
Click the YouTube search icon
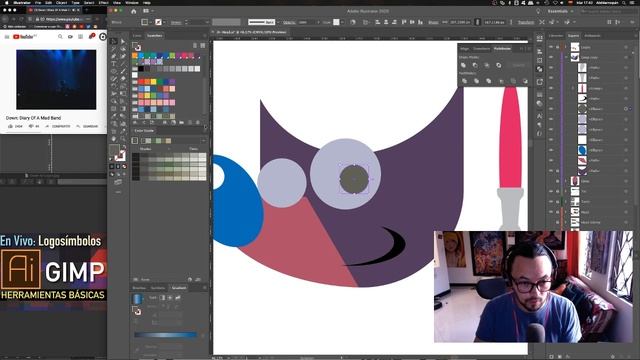tap(60, 36)
